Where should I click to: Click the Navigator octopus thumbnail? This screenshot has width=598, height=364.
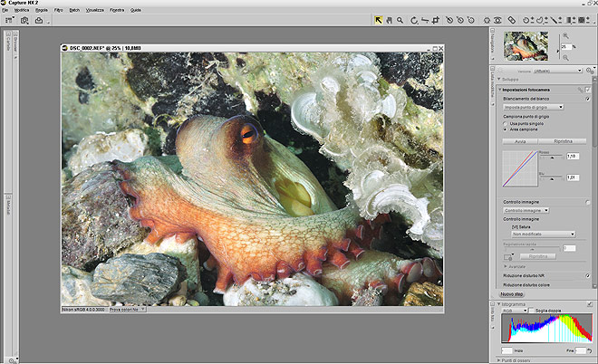click(x=526, y=46)
